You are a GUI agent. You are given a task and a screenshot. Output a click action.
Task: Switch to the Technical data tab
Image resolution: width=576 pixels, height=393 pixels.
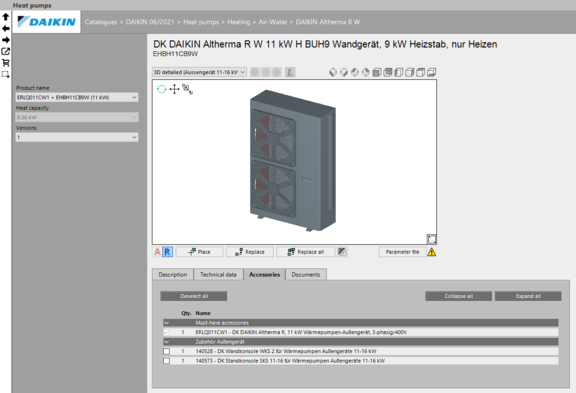(x=218, y=275)
